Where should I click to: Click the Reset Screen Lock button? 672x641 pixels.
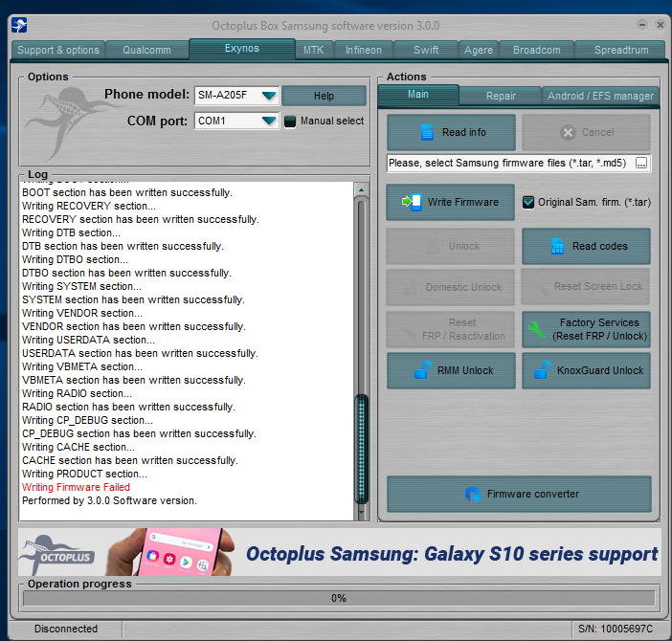tap(585, 286)
